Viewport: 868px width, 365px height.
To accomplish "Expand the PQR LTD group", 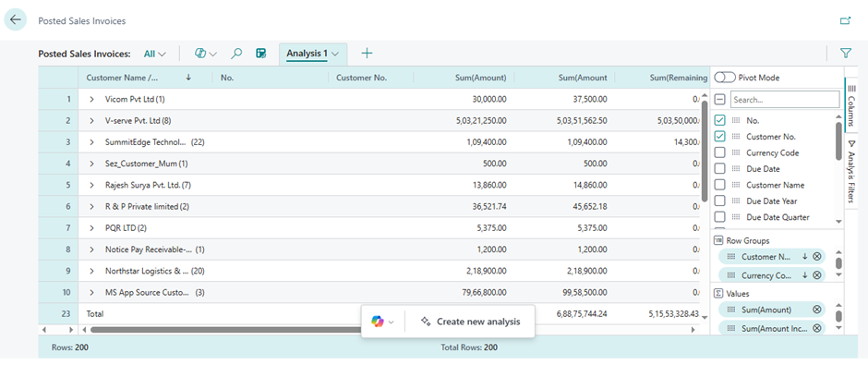I will click(x=92, y=228).
